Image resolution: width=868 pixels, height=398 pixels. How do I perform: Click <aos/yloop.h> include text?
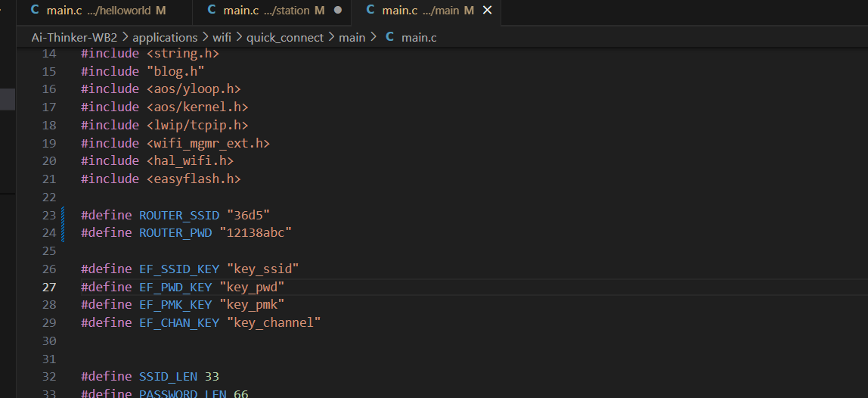[x=194, y=89]
